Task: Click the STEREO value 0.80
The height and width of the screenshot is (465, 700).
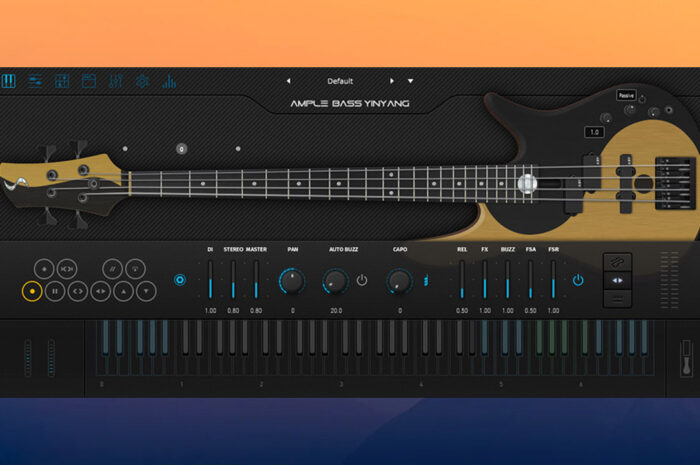Action: coord(233,311)
